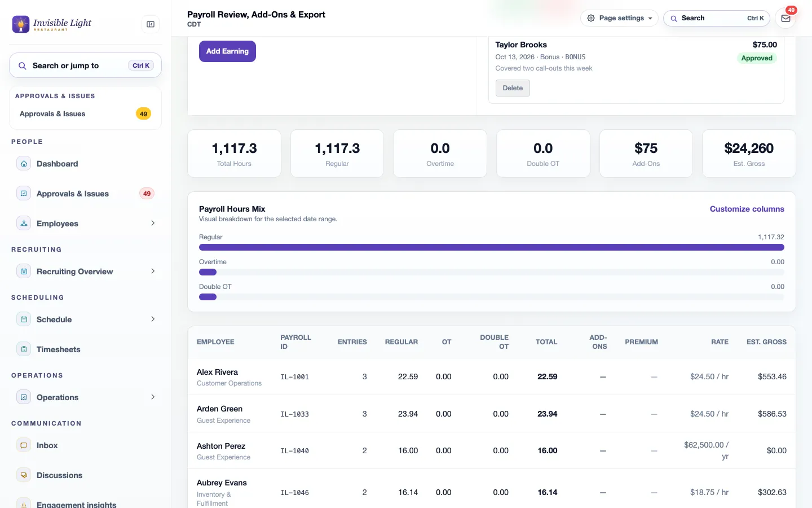This screenshot has height=508, width=812.
Task: Click the Operations sidebar icon
Action: click(x=24, y=397)
